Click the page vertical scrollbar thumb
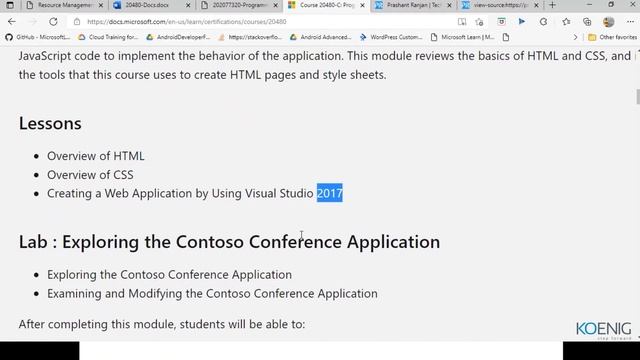The image size is (640, 360). click(638, 97)
